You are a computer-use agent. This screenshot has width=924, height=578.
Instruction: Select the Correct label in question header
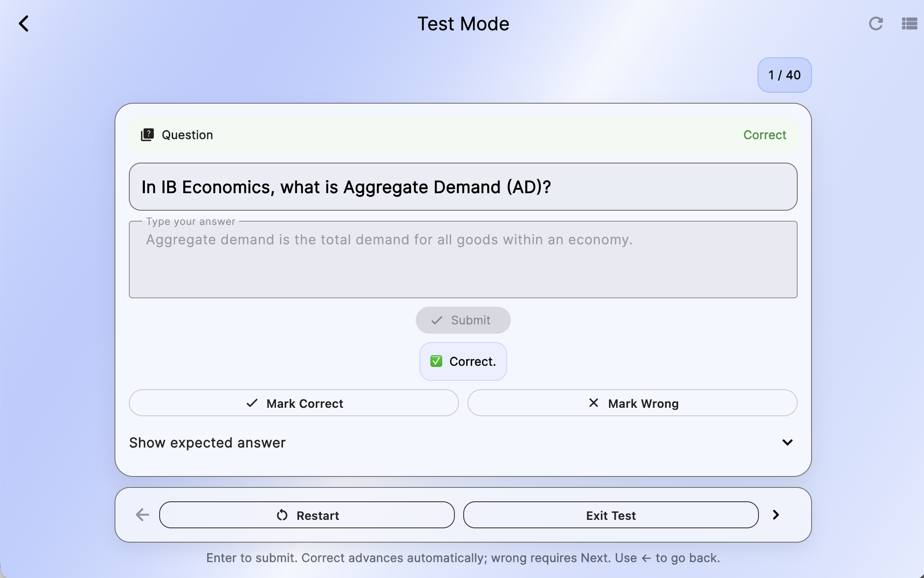pyautogui.click(x=764, y=134)
